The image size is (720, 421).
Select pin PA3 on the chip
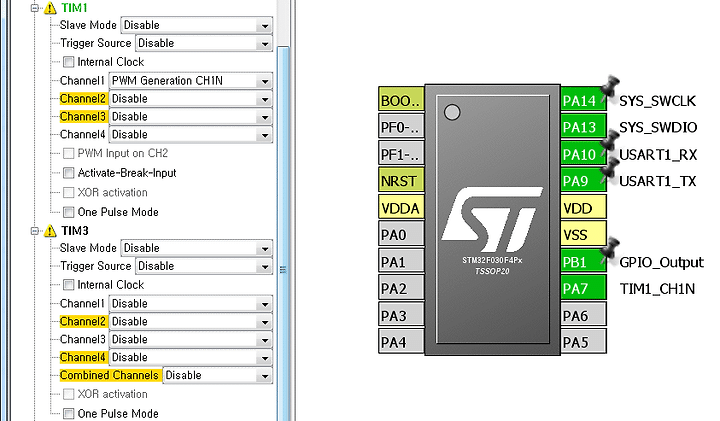[x=401, y=315]
